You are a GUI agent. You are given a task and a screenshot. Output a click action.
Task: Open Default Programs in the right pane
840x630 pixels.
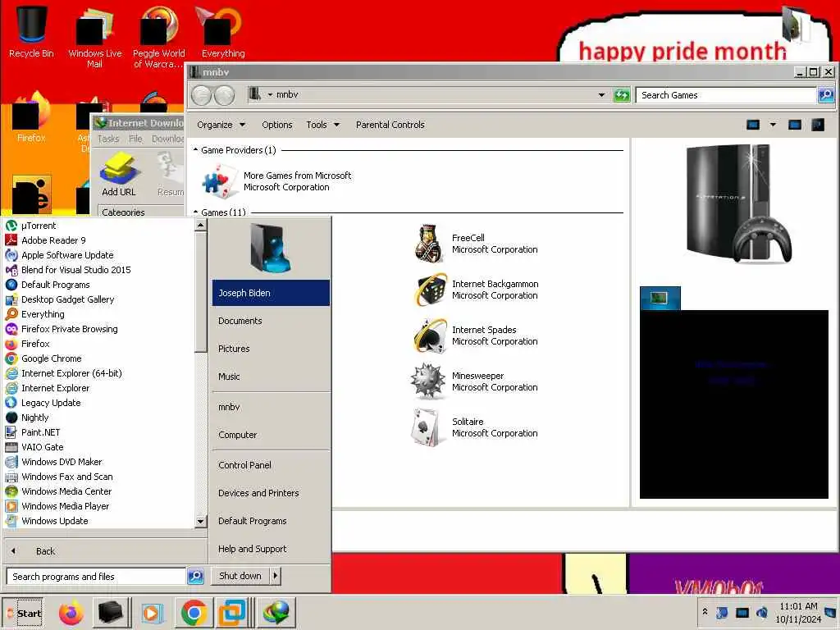[x=253, y=521]
